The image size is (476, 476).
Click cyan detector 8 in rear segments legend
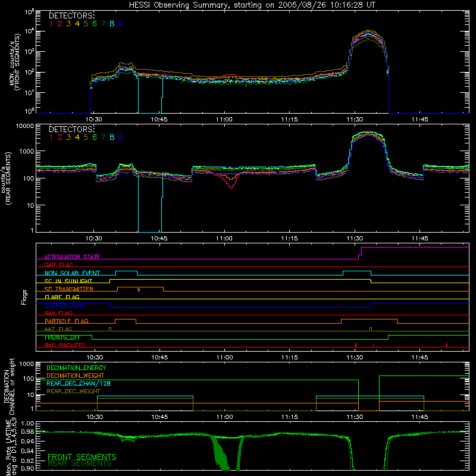coord(112,137)
